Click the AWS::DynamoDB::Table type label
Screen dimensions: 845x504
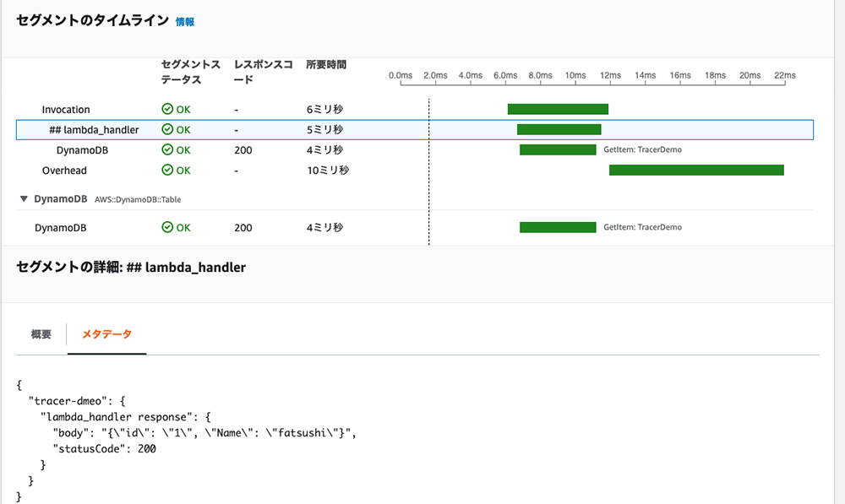pyautogui.click(x=138, y=199)
